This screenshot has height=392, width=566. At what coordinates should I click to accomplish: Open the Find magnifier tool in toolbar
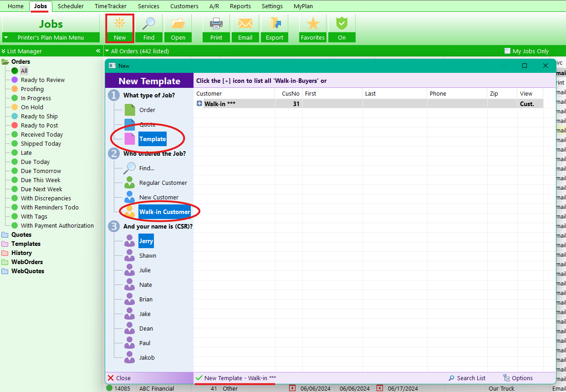pos(148,24)
